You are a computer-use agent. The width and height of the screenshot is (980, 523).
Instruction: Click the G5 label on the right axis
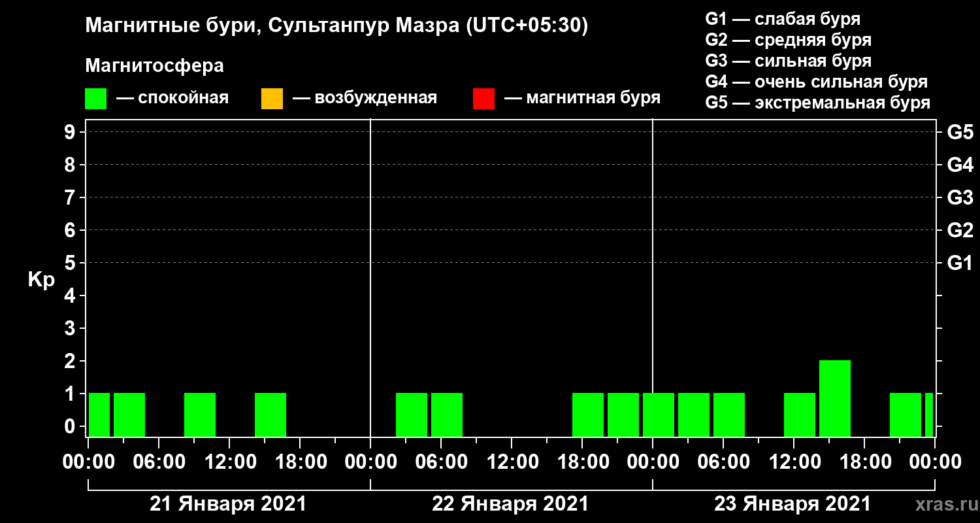(x=960, y=132)
